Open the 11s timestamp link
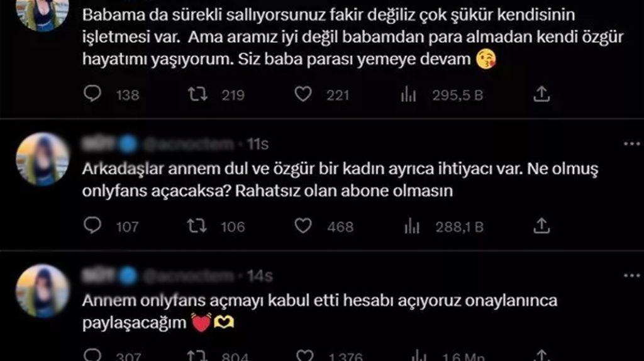Viewport: 644px width, 361px height. pos(257,144)
